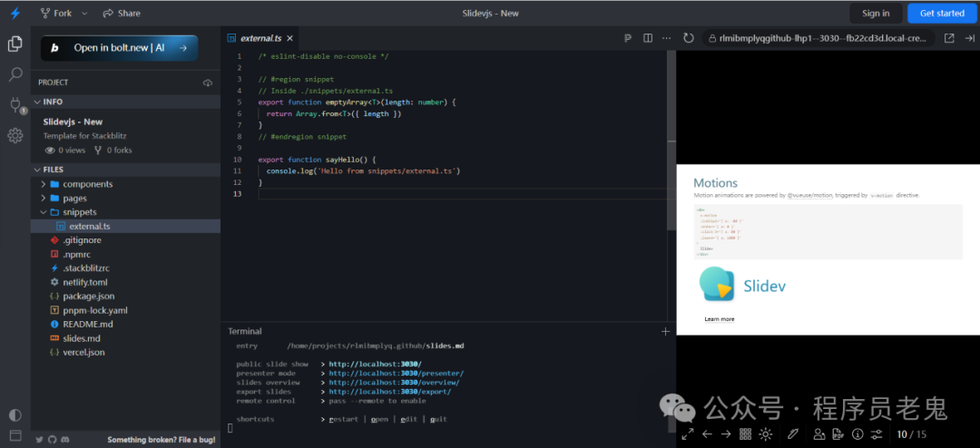
Task: Open the drawing pen tool in Slidev
Action: pos(793,433)
